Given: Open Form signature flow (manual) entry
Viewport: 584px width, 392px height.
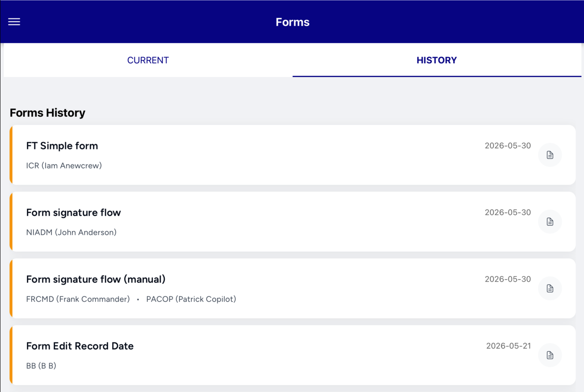Looking at the screenshot, I should 292,288.
